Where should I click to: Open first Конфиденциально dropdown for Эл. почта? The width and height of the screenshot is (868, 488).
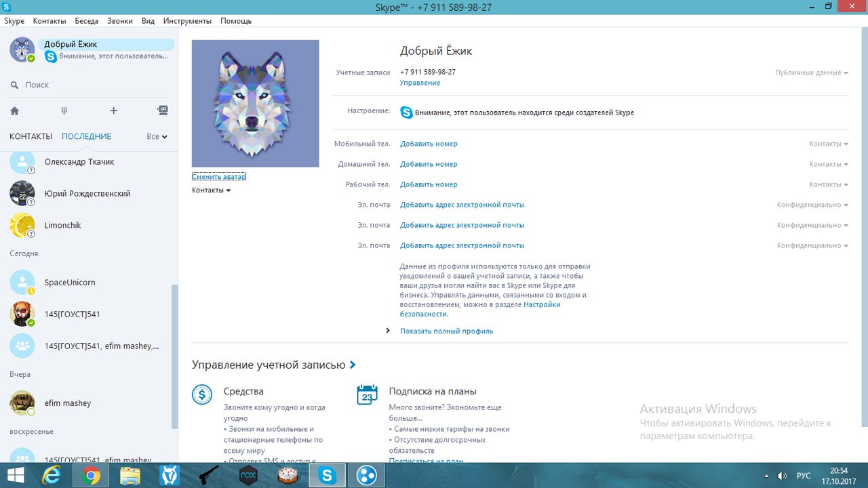[x=812, y=205]
